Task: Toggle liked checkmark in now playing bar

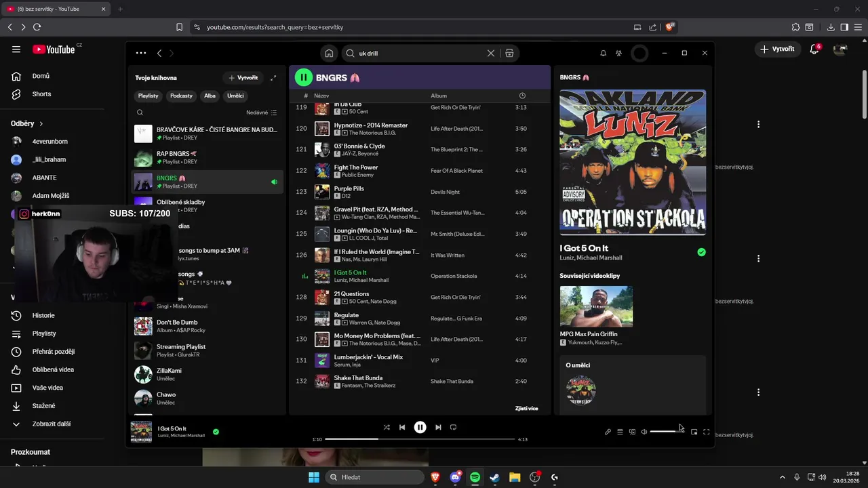Action: 216,431
